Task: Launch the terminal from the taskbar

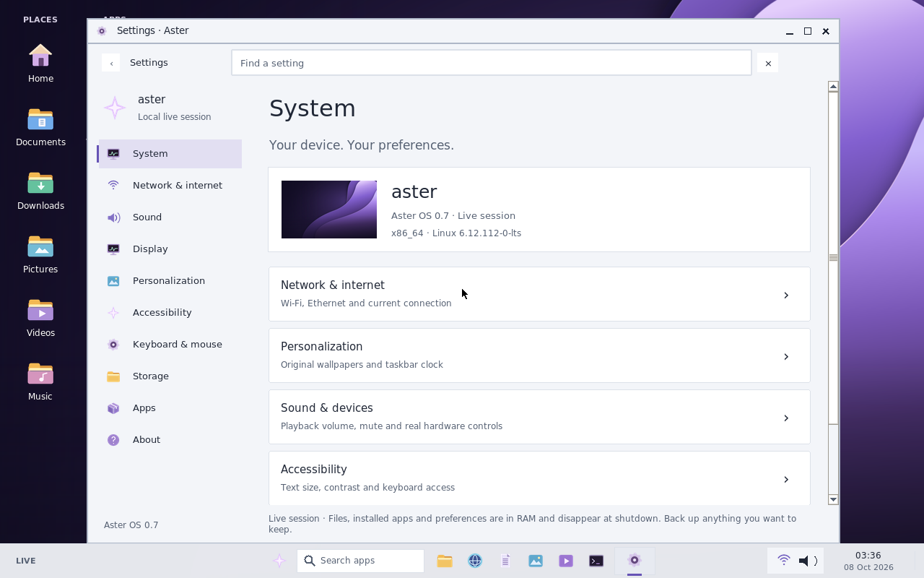Action: coord(596,561)
